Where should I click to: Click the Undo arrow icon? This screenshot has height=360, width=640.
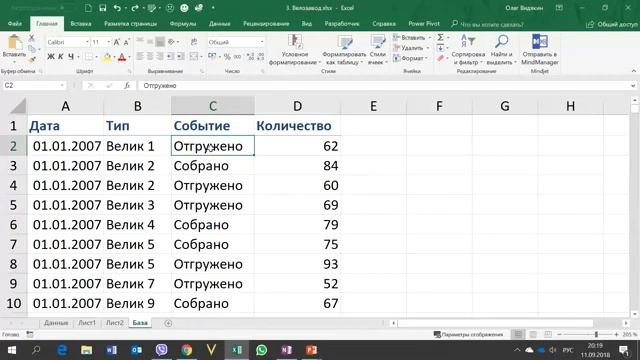pos(117,8)
